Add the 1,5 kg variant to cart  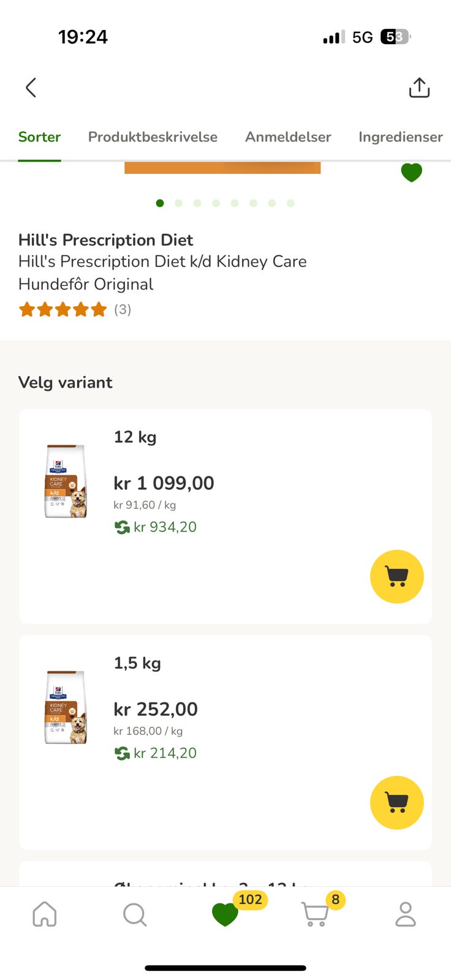coord(396,802)
